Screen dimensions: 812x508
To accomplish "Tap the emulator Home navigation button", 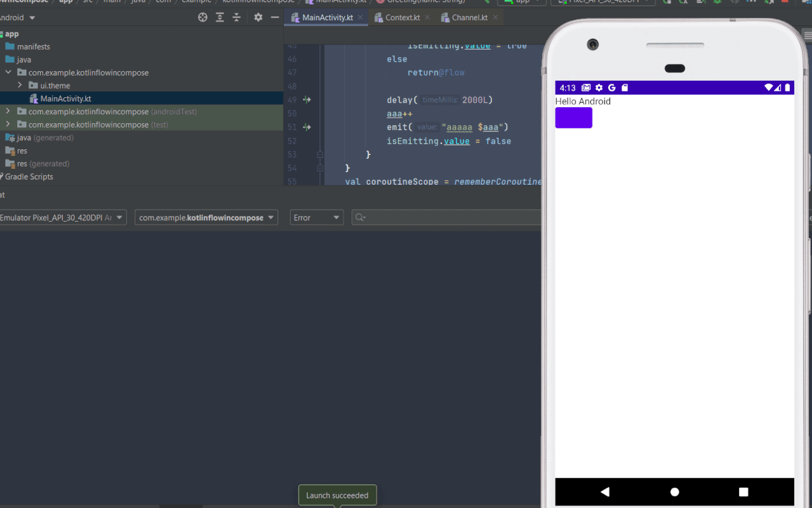I will point(674,492).
